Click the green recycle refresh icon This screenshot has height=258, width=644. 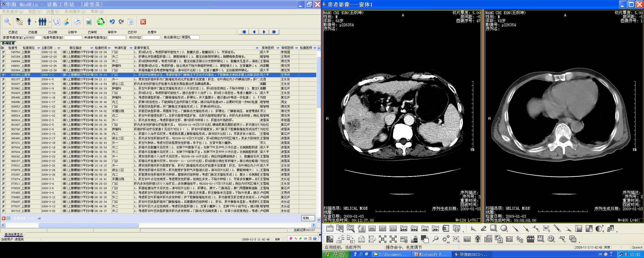[x=101, y=22]
